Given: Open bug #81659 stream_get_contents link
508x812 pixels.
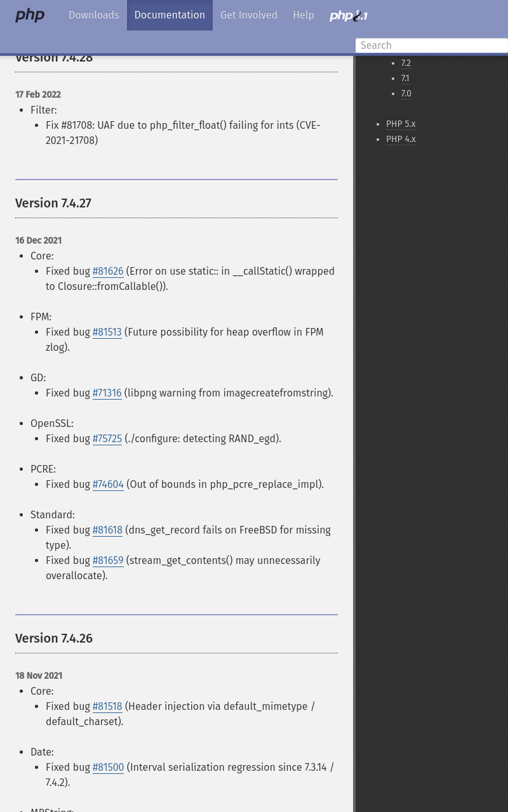Looking at the screenshot, I should (x=108, y=561).
